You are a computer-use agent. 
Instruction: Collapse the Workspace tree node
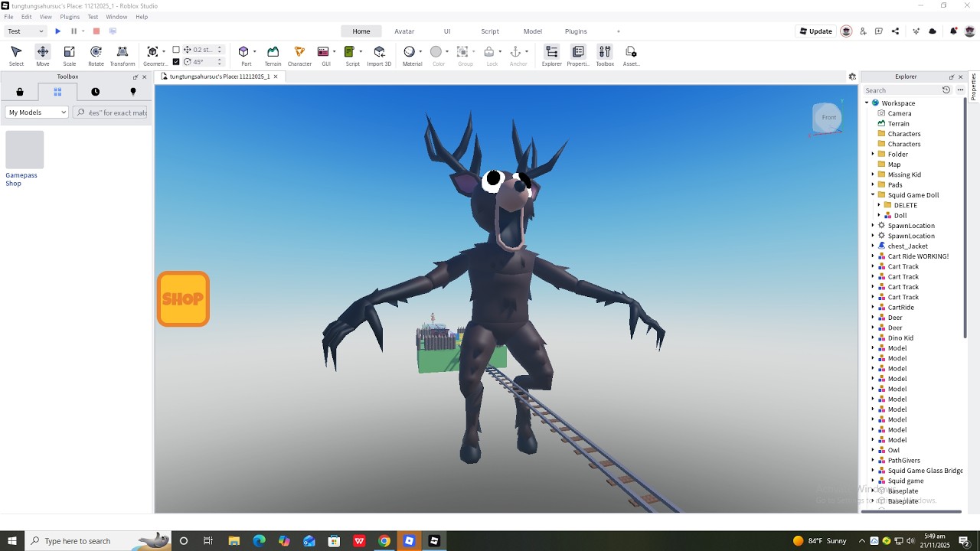click(x=867, y=103)
